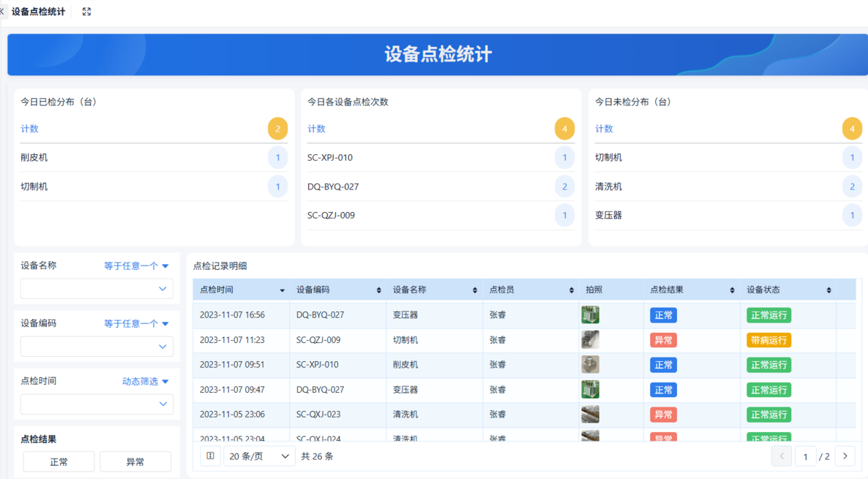The image size is (868, 479).
Task: Open 设备编码 filter dropdown box
Action: tap(97, 347)
